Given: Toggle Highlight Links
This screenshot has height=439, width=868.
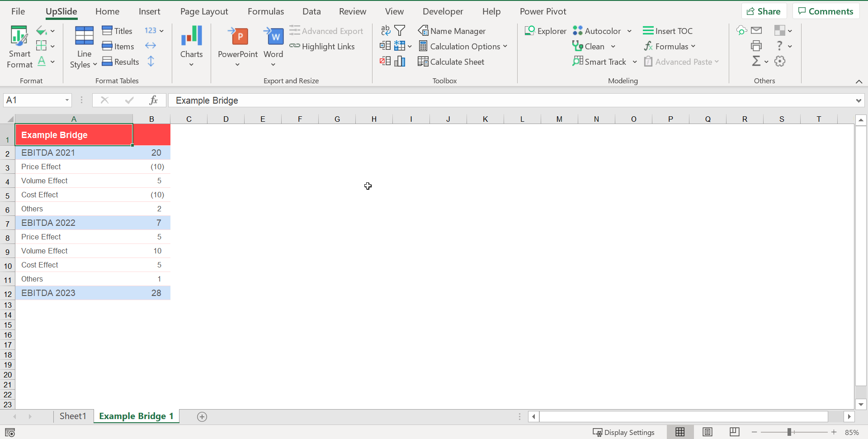Looking at the screenshot, I should pos(323,46).
